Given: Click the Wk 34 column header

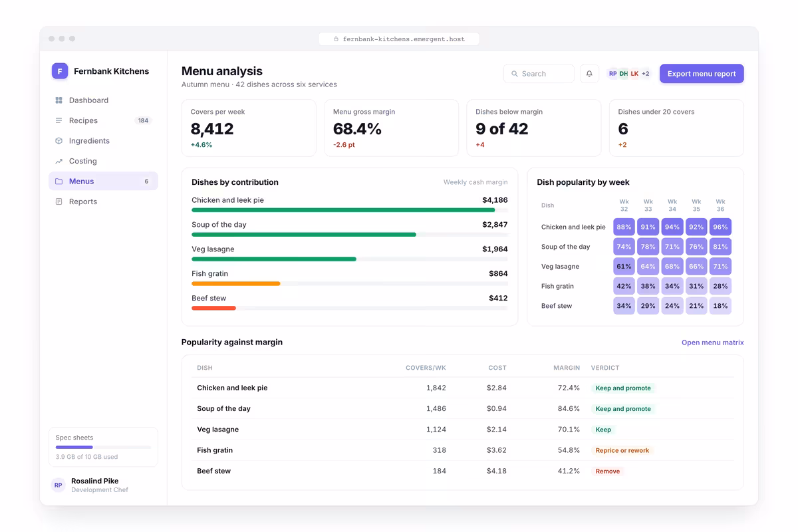Looking at the screenshot, I should [672, 205].
